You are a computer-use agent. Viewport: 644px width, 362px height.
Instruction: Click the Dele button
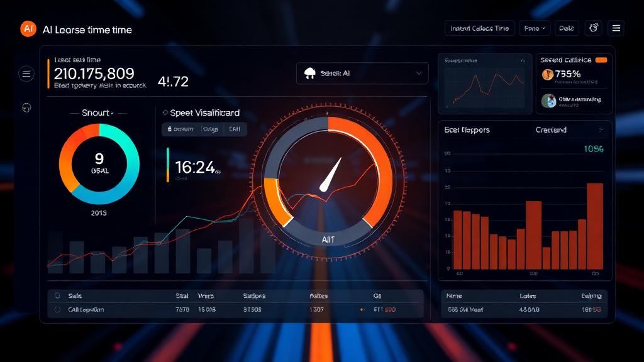tap(567, 28)
